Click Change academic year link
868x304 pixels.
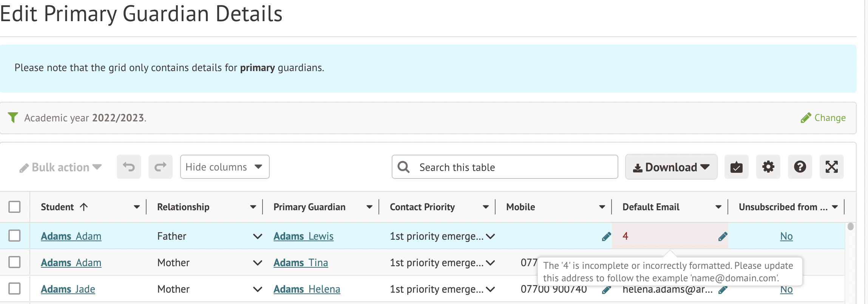[x=823, y=118]
